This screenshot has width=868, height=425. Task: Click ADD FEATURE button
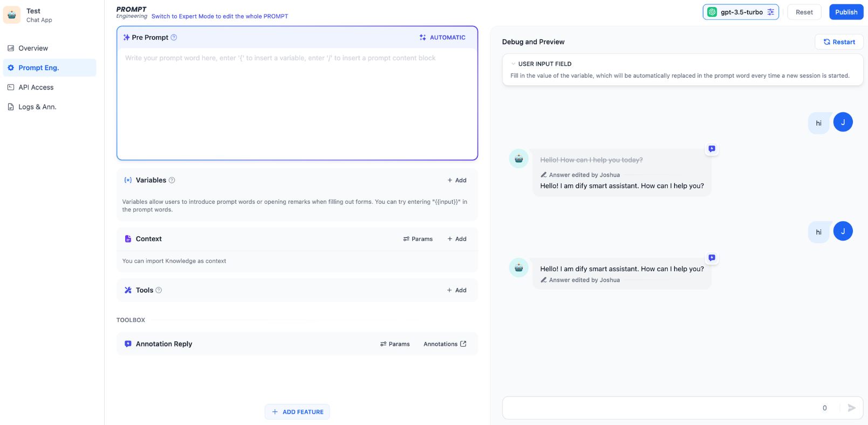(297, 412)
